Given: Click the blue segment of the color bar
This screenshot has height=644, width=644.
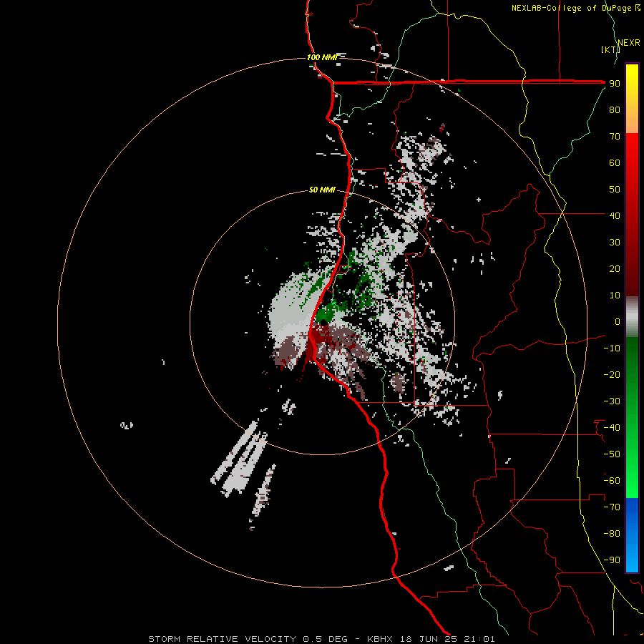Looking at the screenshot, I should pyautogui.click(x=632, y=535).
